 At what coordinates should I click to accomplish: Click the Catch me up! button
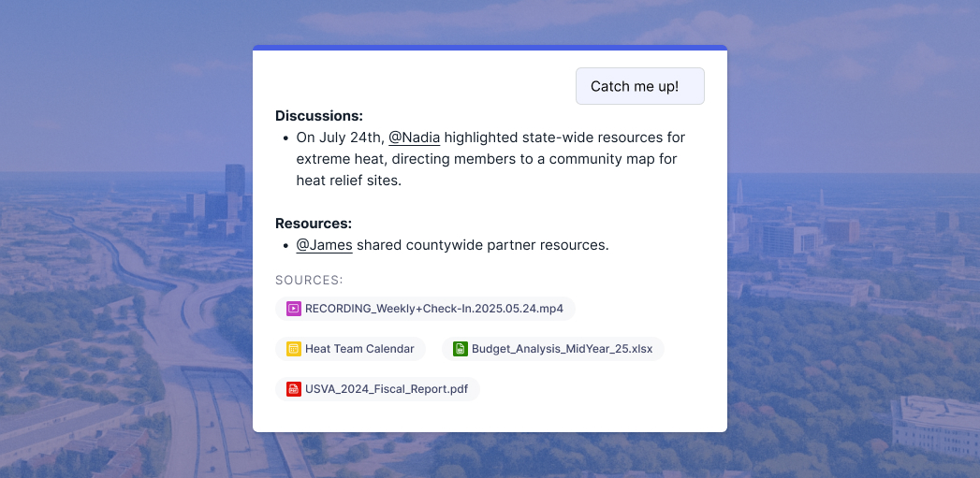coord(640,86)
